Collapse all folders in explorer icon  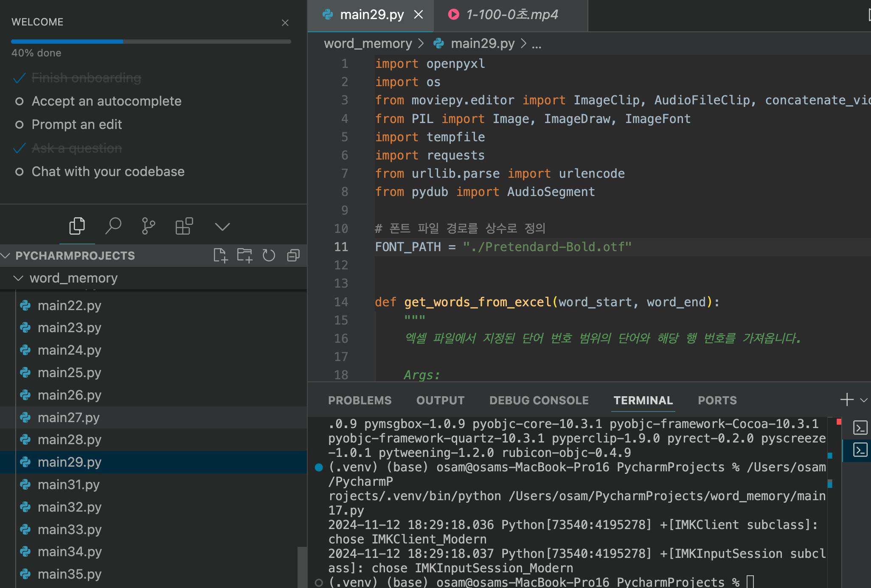pyautogui.click(x=293, y=255)
